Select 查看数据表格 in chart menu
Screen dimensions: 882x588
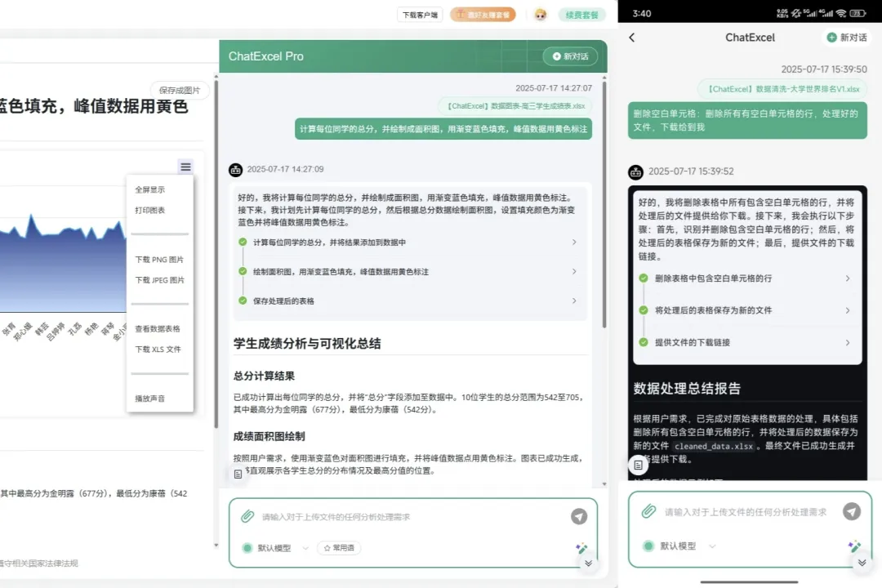coord(157,328)
